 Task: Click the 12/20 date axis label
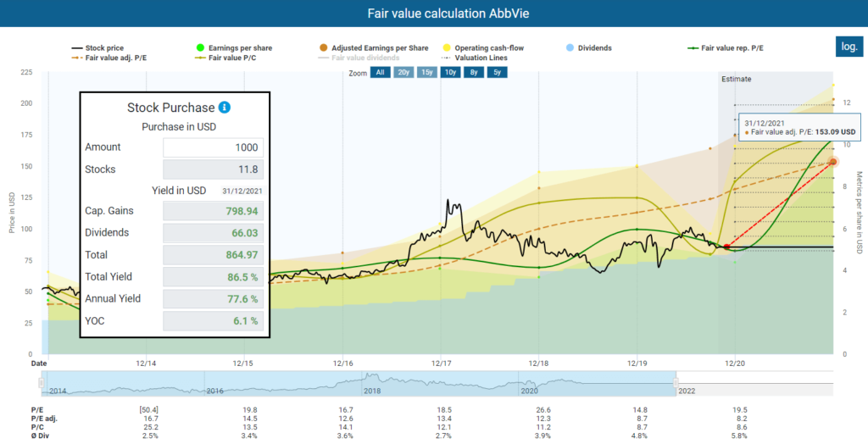tap(735, 364)
